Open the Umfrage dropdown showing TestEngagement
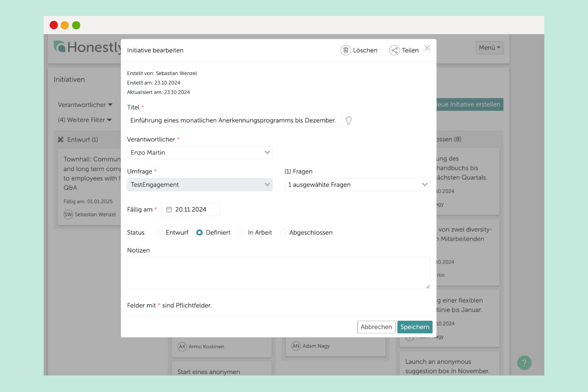588x392 pixels. 200,185
